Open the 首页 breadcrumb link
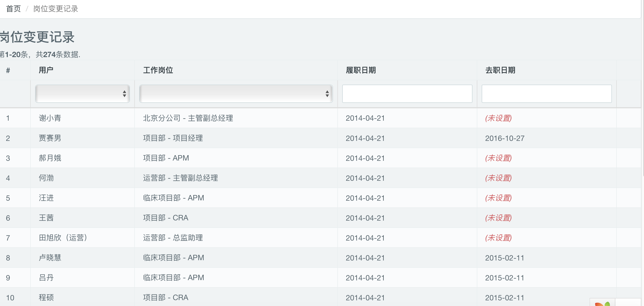644x306 pixels. 13,9
